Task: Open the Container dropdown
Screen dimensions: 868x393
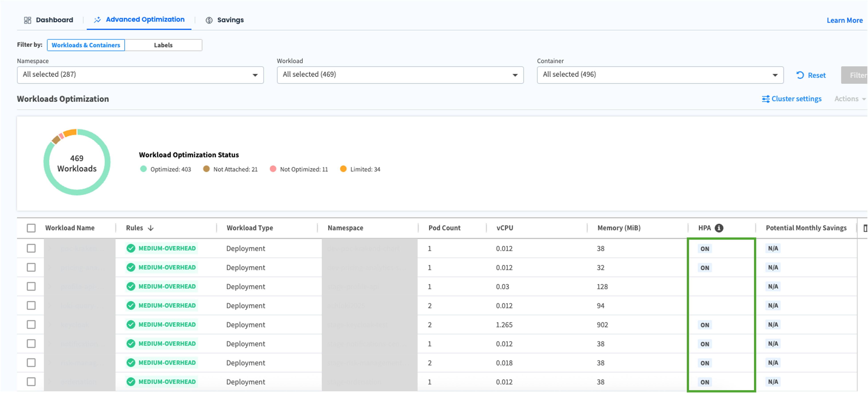Action: (660, 75)
